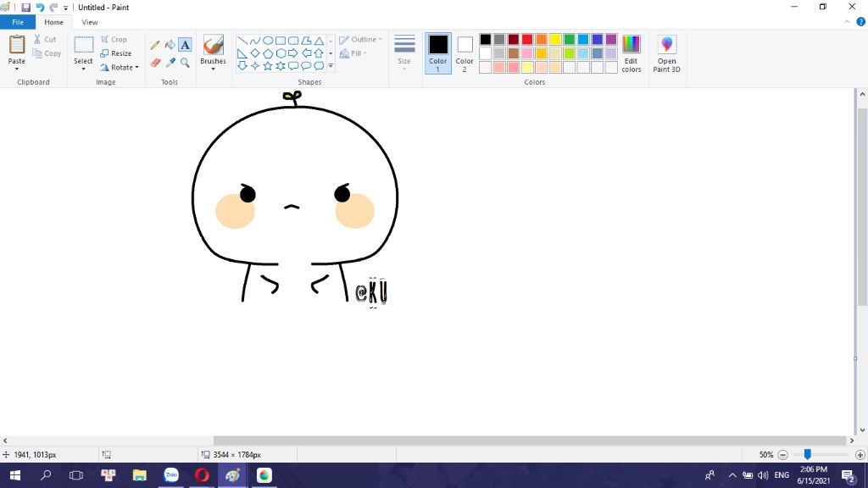Open the Brushes dropdown arrow
Screen dimensions: 868x488
click(x=213, y=69)
